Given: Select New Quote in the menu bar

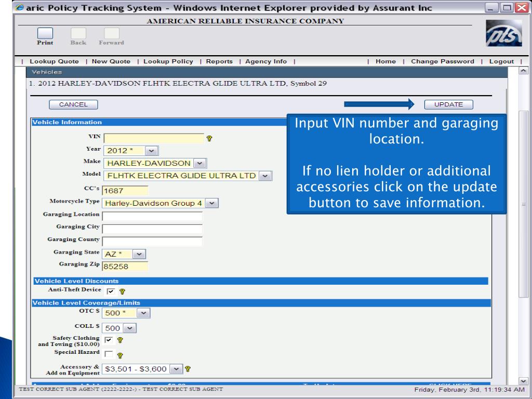Looking at the screenshot, I should (x=111, y=61).
